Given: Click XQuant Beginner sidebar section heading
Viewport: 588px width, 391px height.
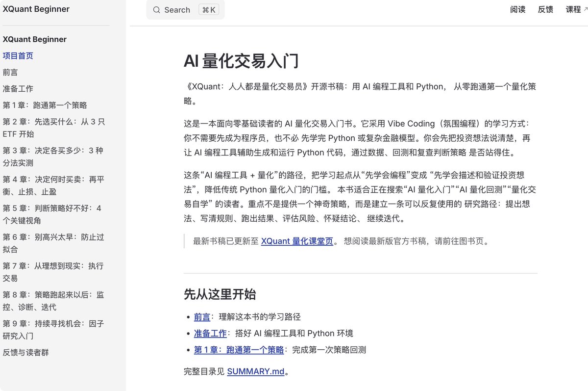Looking at the screenshot, I should [x=35, y=39].
